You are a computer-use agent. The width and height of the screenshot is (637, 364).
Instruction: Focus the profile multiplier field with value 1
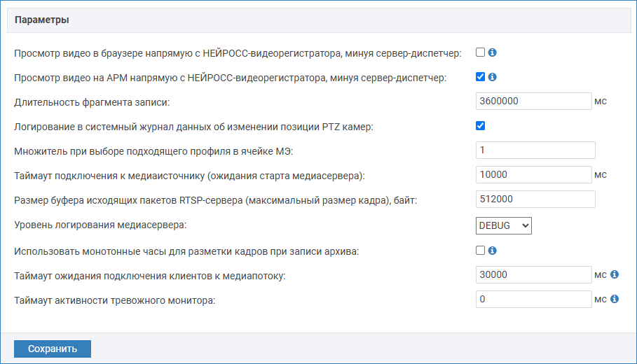click(535, 150)
